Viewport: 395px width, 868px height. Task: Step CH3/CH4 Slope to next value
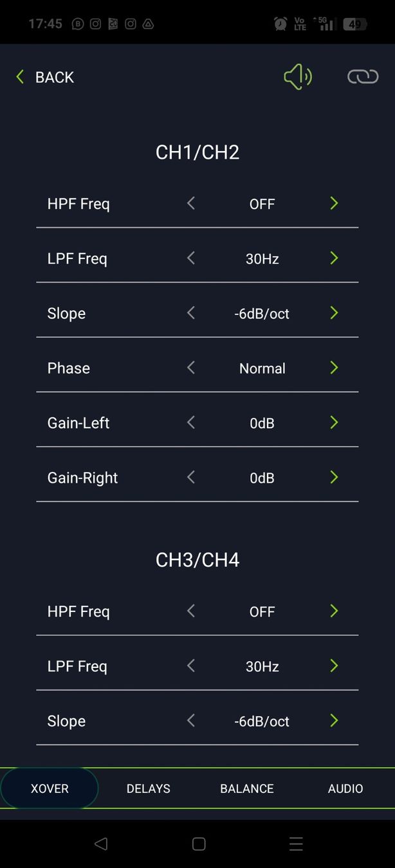(334, 721)
